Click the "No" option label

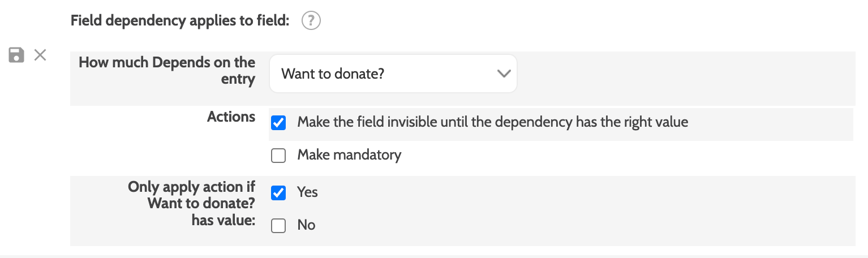tap(306, 225)
